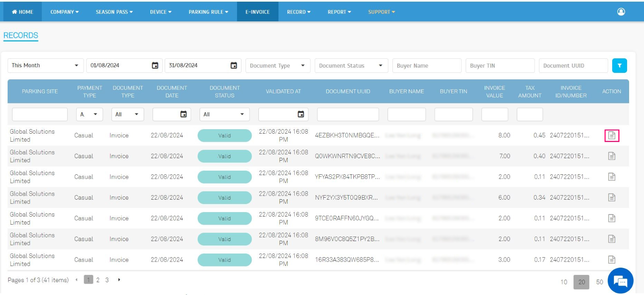The width and height of the screenshot is (644, 295).
Task: Click the Buyer Name filter field
Action: [426, 66]
